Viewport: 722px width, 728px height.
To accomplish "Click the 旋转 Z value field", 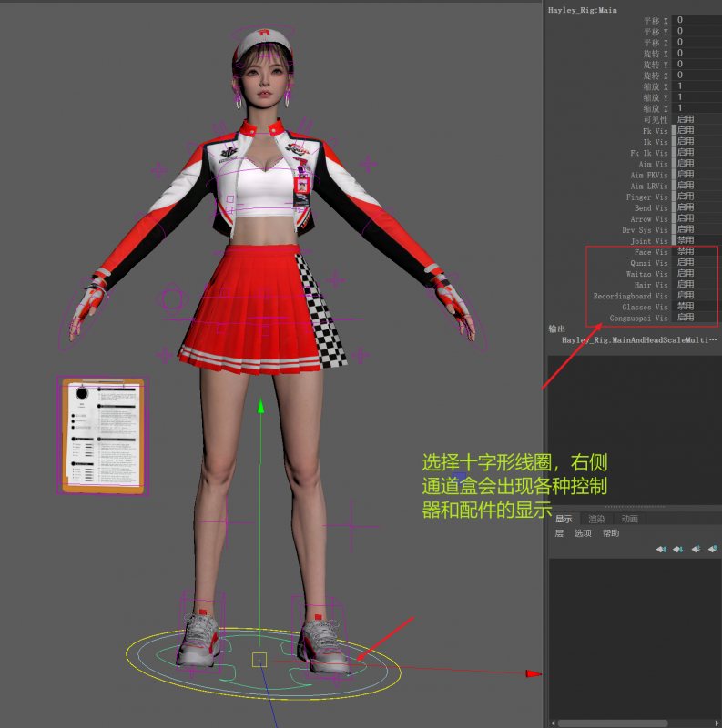I will 697,76.
